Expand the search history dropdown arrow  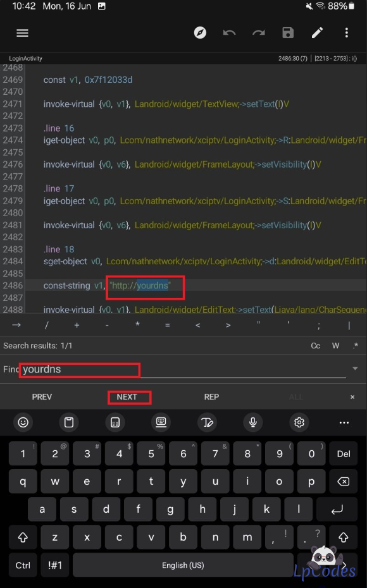click(355, 369)
